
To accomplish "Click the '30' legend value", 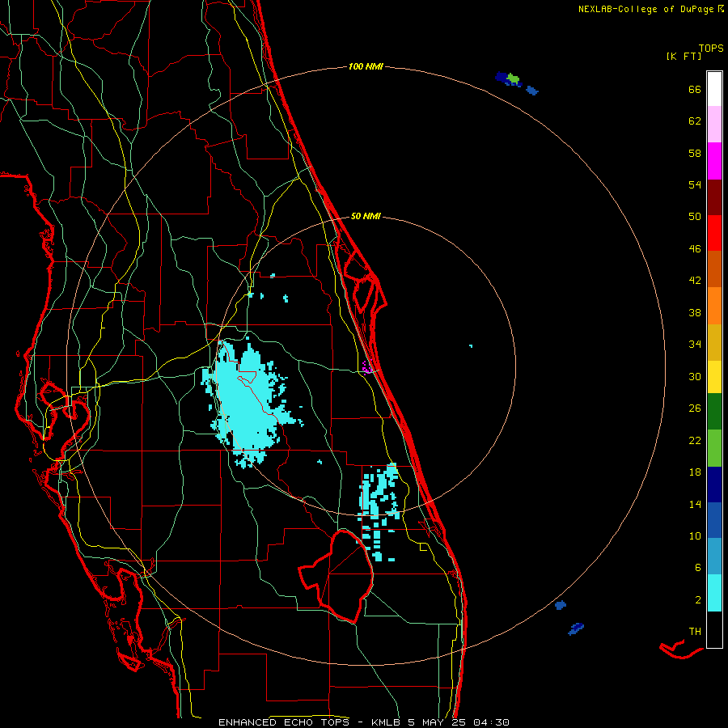I will point(695,376).
